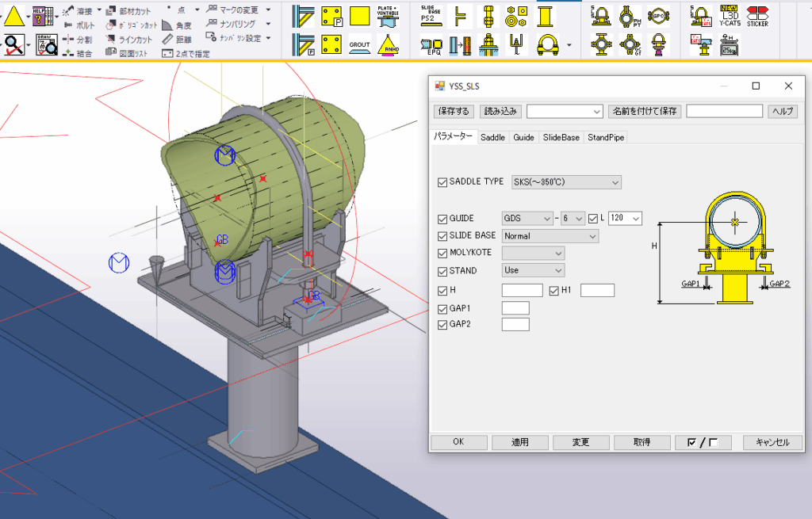This screenshot has width=812, height=519.
Task: Select the Slide Base PS2 icon
Action: click(431, 15)
